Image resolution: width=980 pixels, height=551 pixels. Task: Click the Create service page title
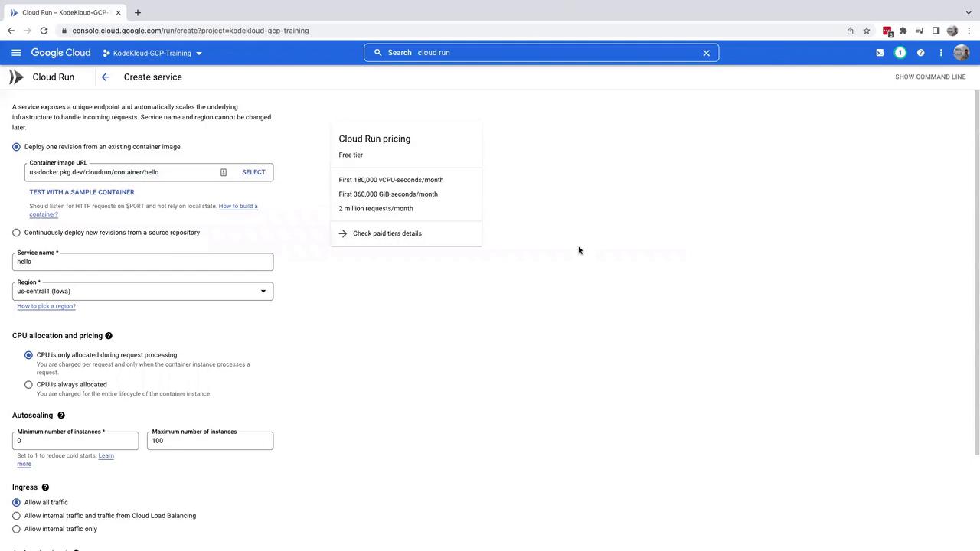click(x=153, y=77)
